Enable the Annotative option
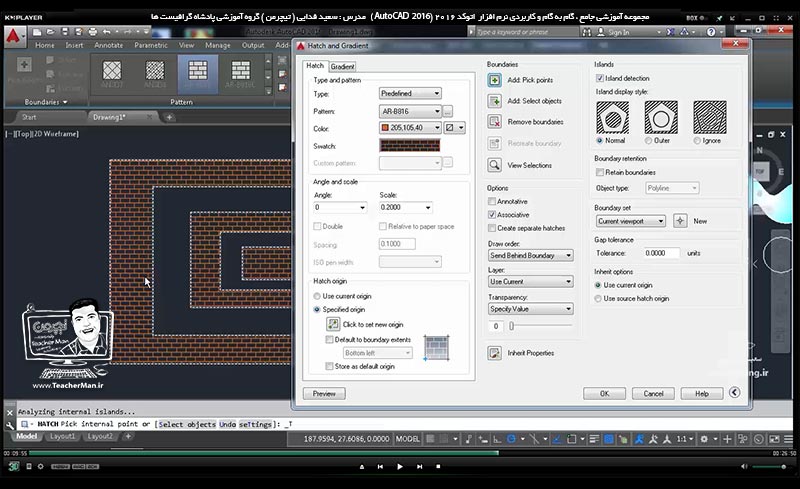This screenshot has height=489, width=800. click(492, 202)
